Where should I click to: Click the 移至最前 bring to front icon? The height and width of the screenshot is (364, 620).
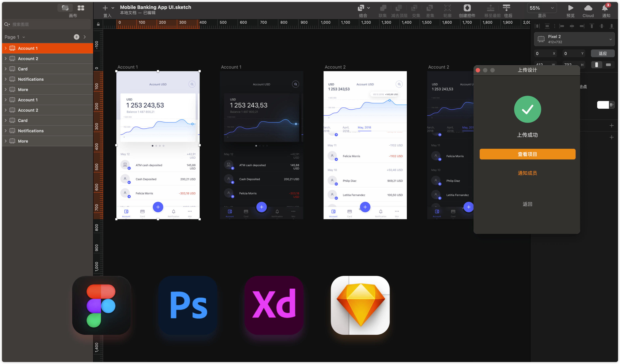[x=491, y=8]
